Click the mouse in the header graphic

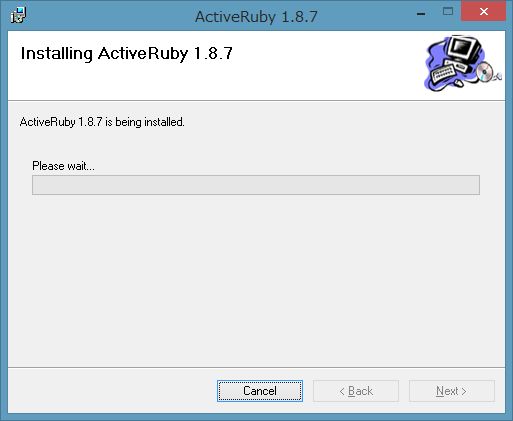[459, 82]
